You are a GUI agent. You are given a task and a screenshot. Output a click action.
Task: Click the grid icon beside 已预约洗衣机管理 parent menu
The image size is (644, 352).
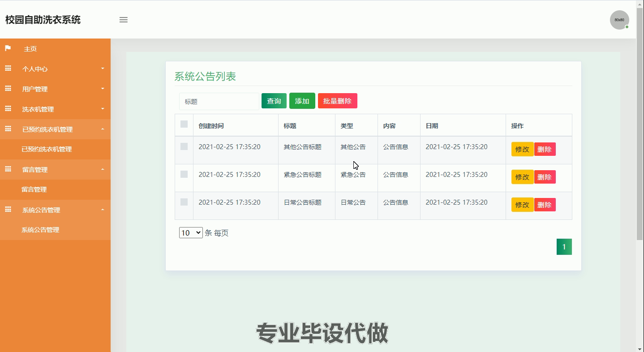tap(8, 129)
